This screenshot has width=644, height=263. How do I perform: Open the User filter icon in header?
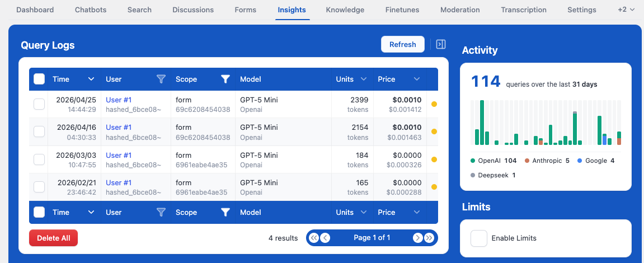161,79
